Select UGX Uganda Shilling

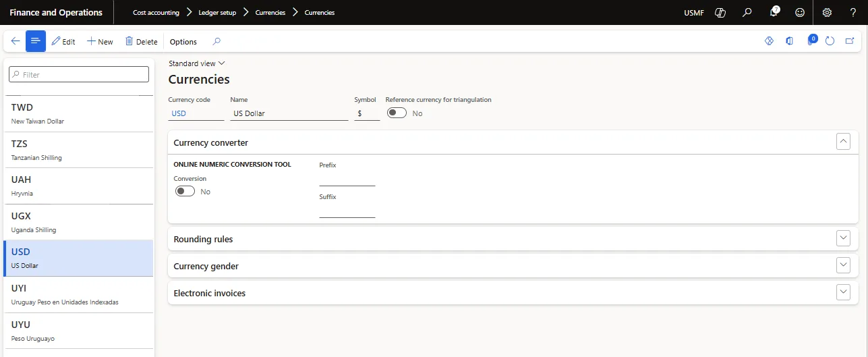point(78,222)
